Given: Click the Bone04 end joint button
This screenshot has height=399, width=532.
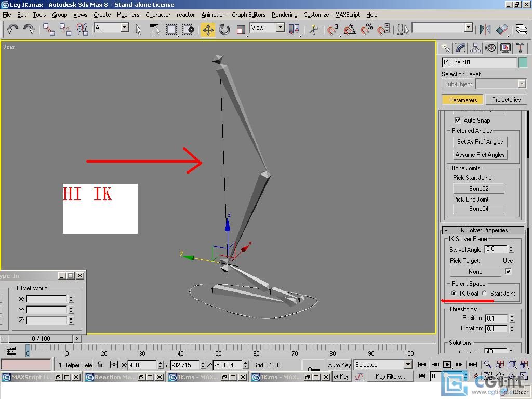Looking at the screenshot, I should (478, 209).
